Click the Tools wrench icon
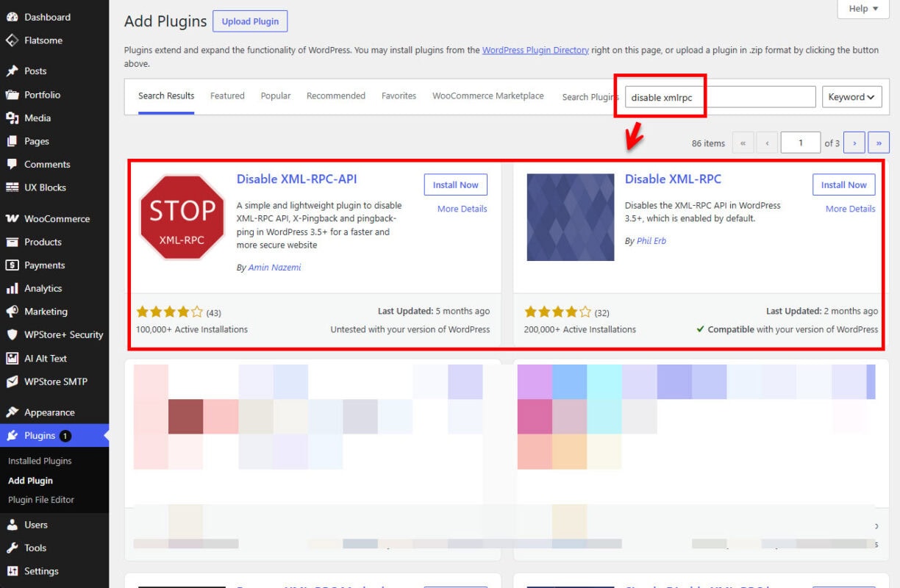This screenshot has height=588, width=900. tap(12, 548)
